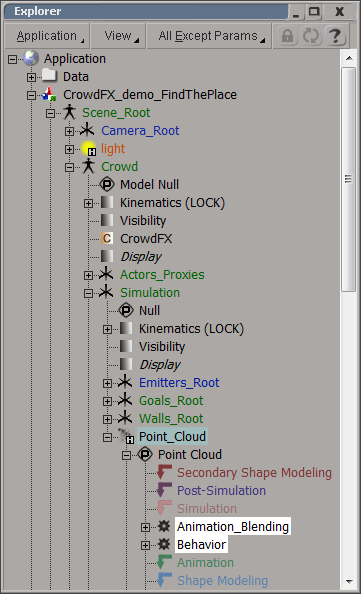This screenshot has height=594, width=361.
Task: Click the Point_Cloud object icon
Action: click(x=126, y=436)
